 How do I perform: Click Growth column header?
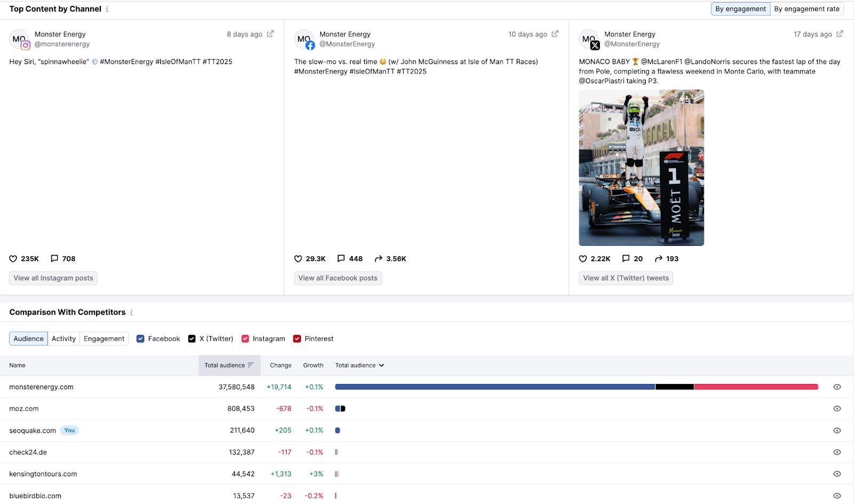[x=313, y=365]
